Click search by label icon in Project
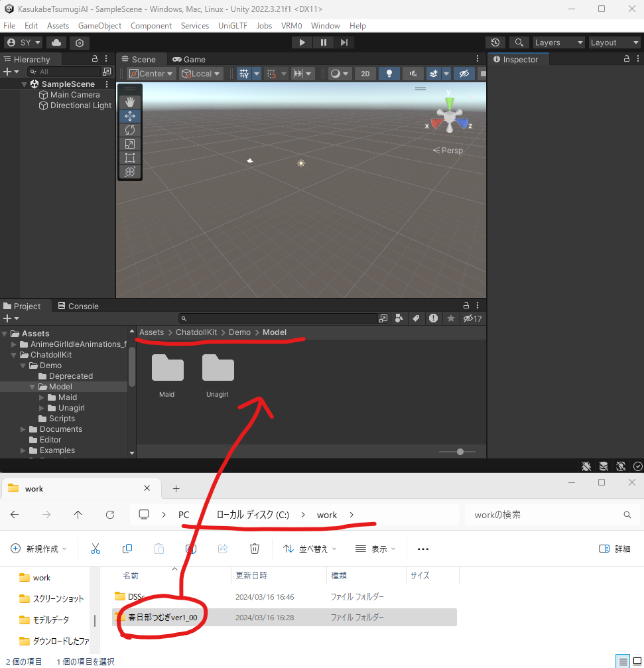Viewport: 644px width, 668px height. (416, 318)
